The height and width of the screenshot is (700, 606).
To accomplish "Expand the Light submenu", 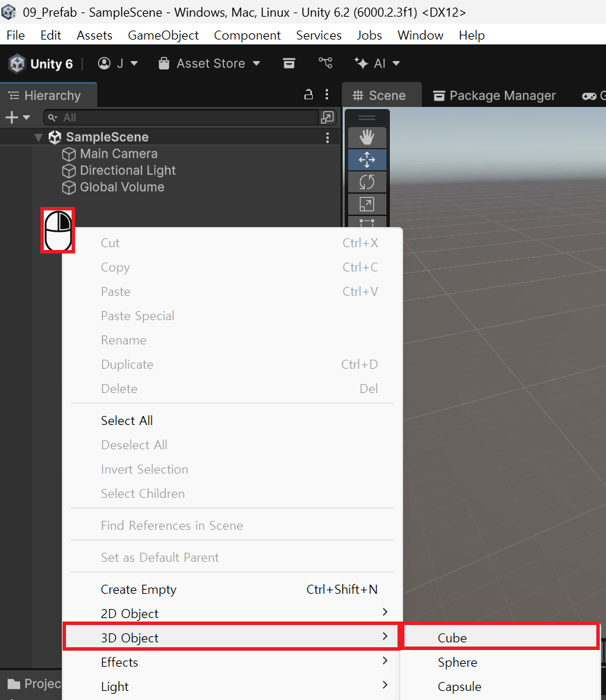I will (232, 687).
